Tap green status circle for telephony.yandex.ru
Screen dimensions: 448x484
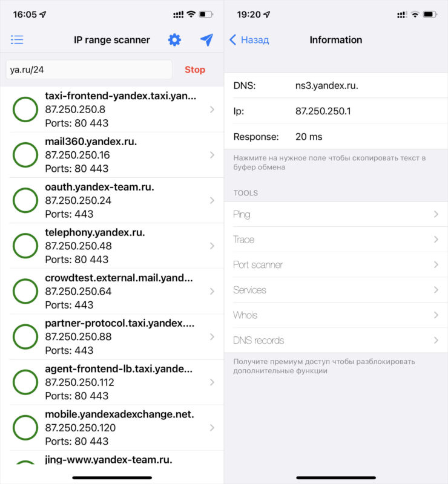[x=25, y=246]
